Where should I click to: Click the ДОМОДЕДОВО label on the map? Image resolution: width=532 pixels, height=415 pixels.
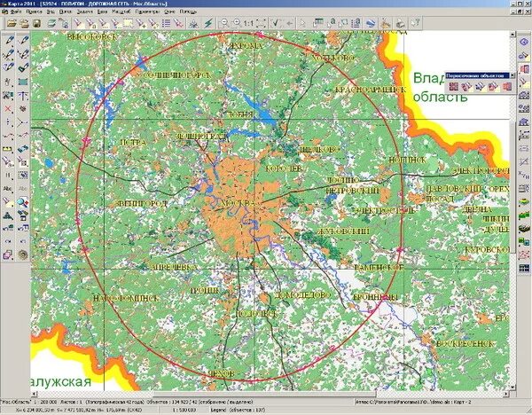point(302,295)
